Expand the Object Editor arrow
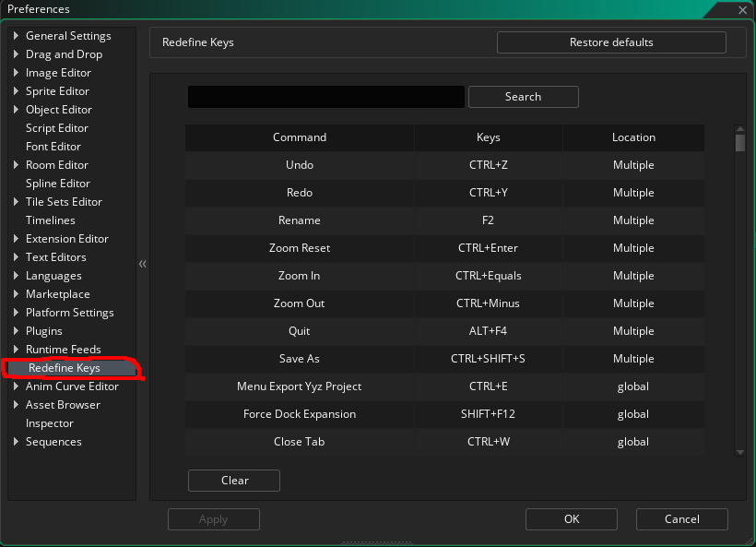 coord(16,110)
